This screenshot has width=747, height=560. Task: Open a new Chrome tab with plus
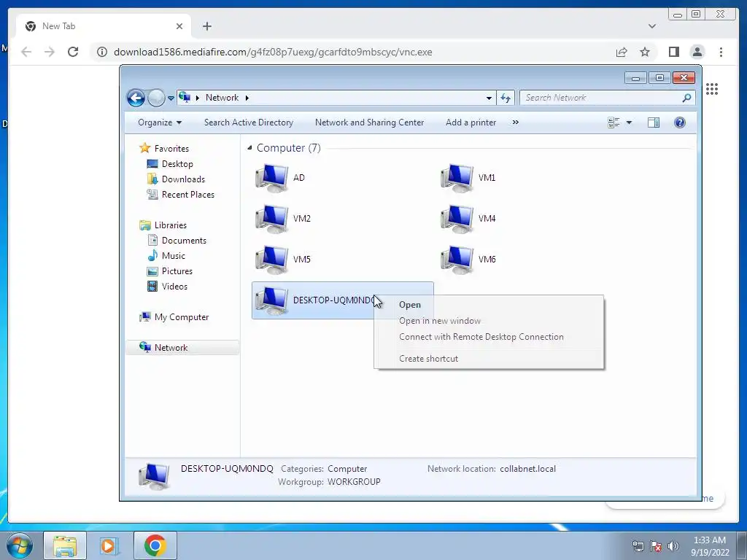[206, 26]
